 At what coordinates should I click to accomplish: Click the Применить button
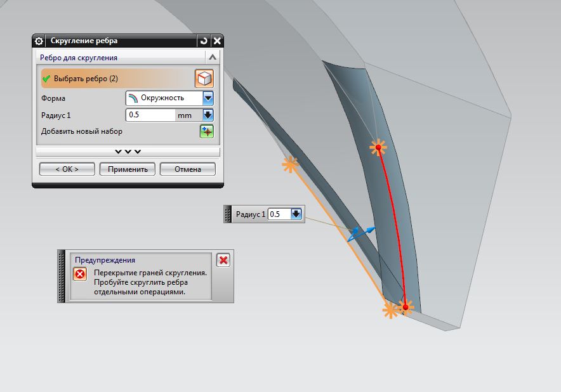tap(128, 169)
